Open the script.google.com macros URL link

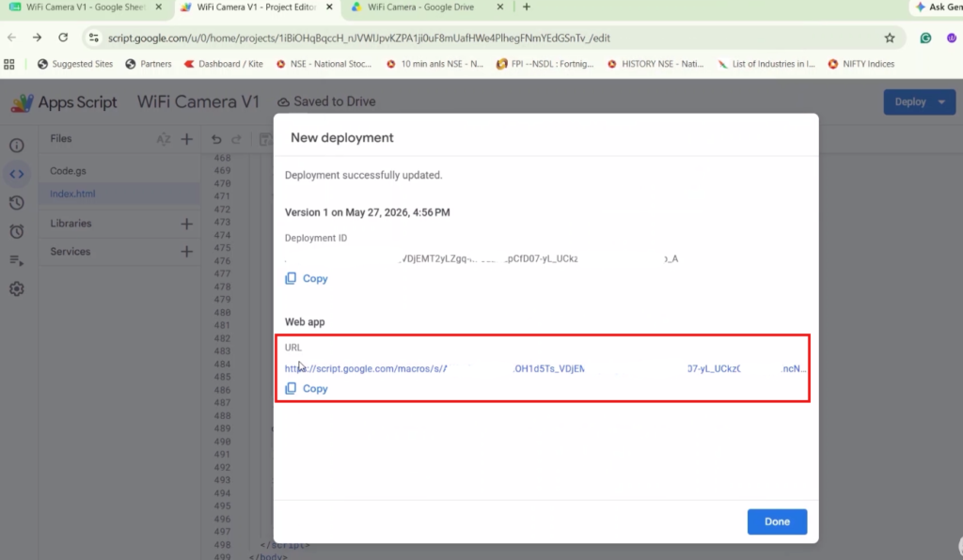545,368
